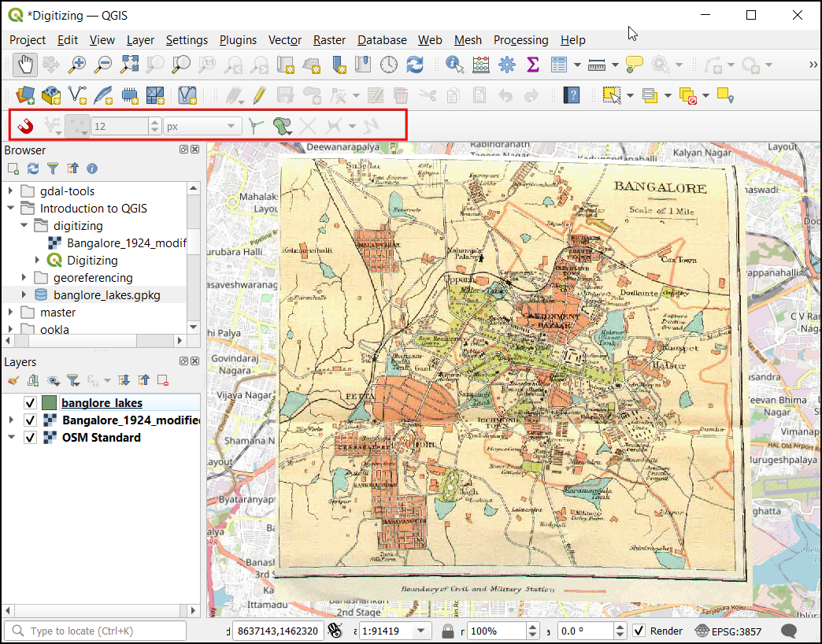Toggle visibility of banglore_lakes layer
Viewport: 822px width, 644px height.
click(30, 402)
